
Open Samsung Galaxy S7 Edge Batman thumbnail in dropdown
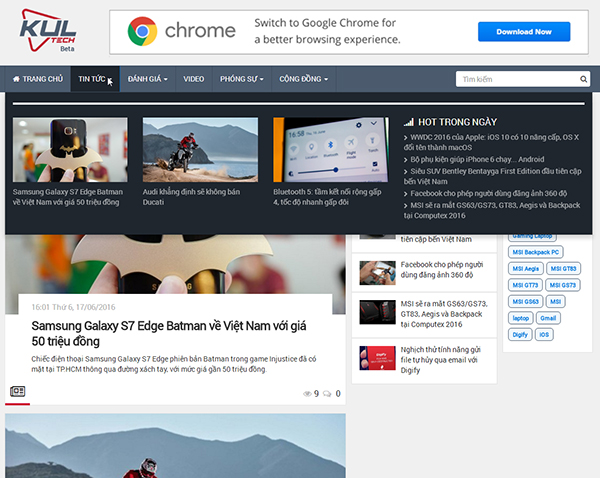[x=70, y=150]
